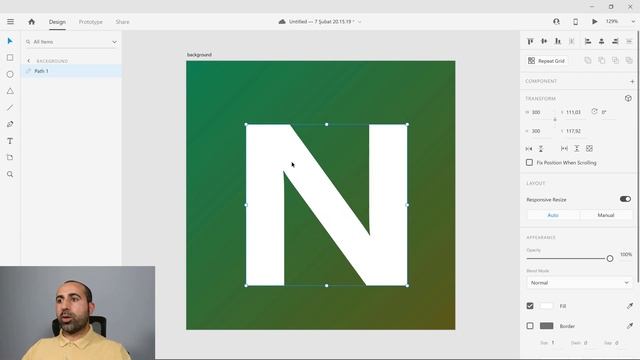This screenshot has height=360, width=640.
Task: Align selection to left edge
Action: click(588, 41)
